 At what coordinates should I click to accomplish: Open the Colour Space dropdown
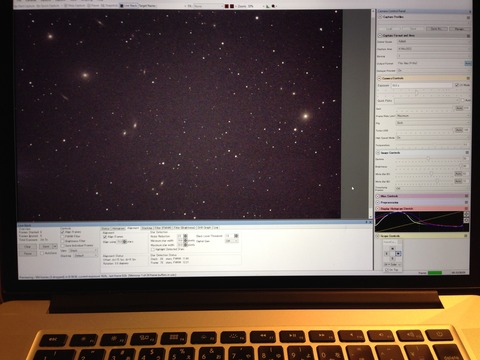point(434,42)
